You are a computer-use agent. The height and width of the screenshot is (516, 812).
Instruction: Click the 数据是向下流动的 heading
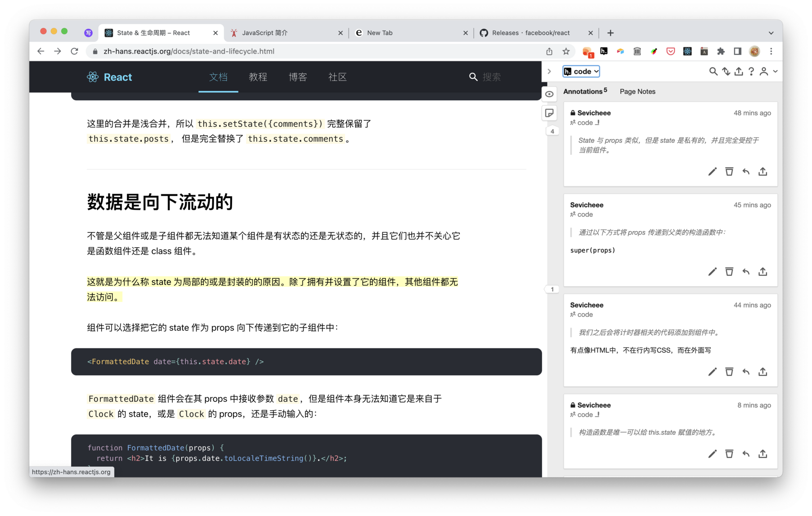pos(160,202)
